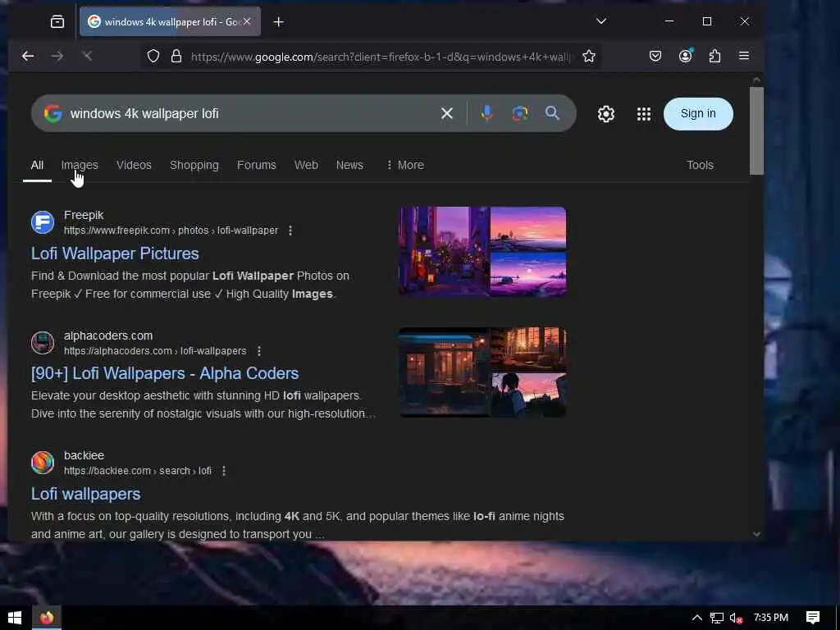This screenshot has height=630, width=840.
Task: Click the Firefox taskbar icon
Action: point(47,618)
